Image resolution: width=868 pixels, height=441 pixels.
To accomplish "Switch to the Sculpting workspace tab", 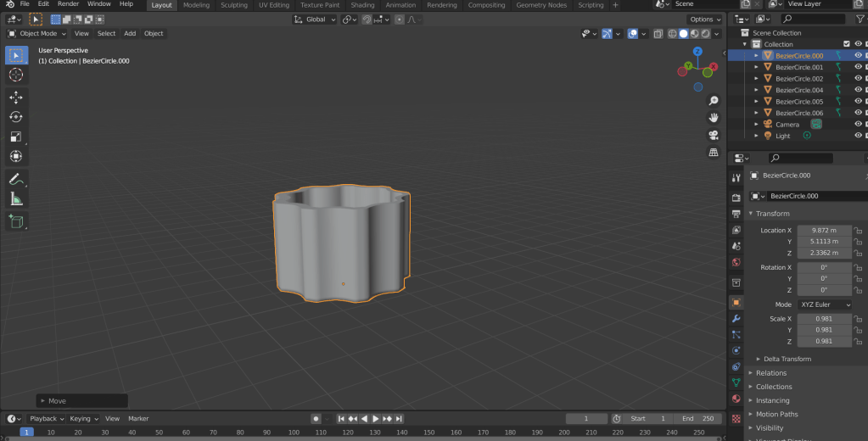I will (x=233, y=5).
